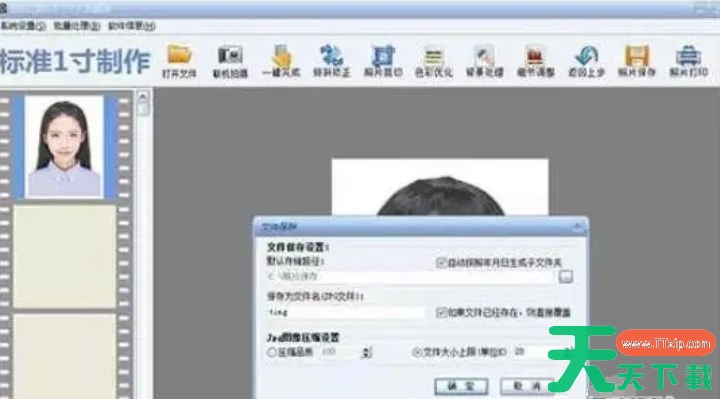Viewport: 720px width, 399px height.
Task: Select the woman's portrait thumbnail in the filmstrip
Action: [64, 146]
